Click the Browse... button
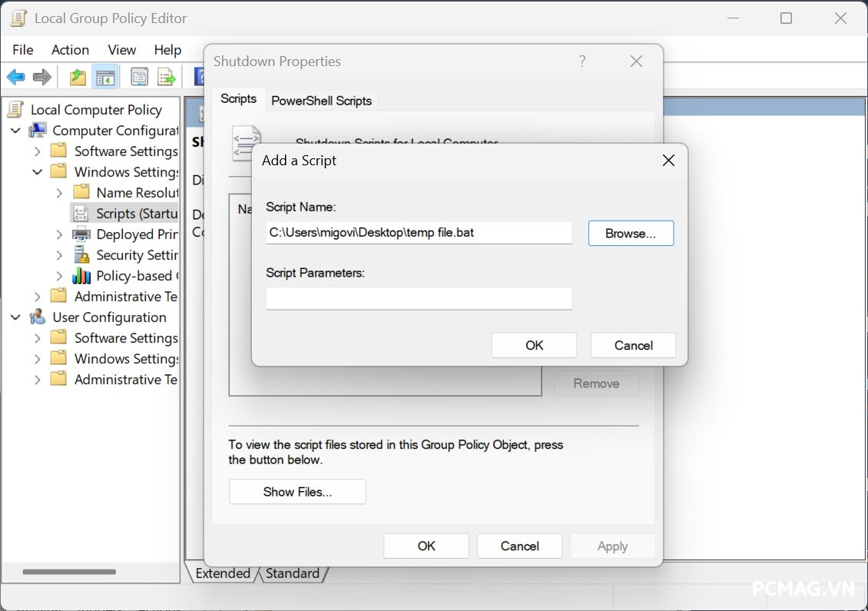 [x=630, y=234]
